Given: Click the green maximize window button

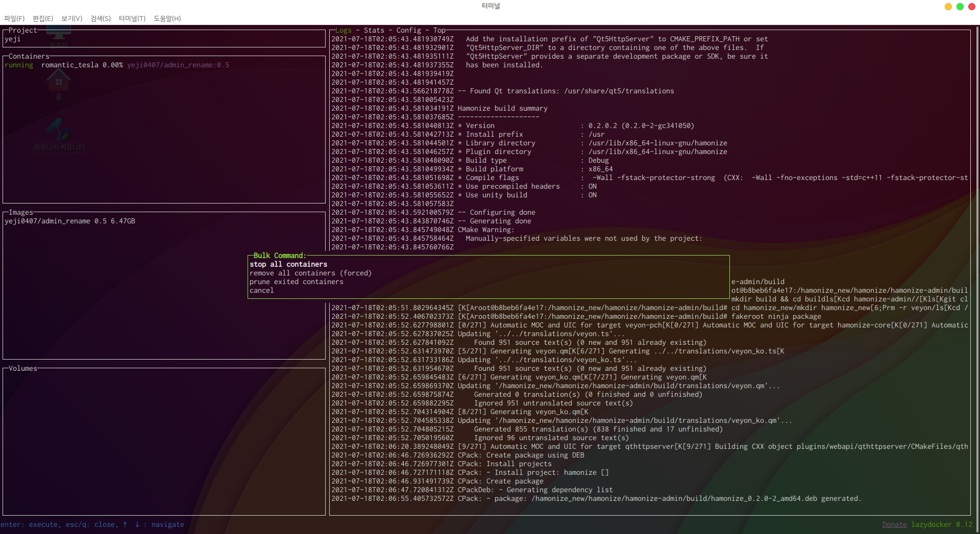Looking at the screenshot, I should pyautogui.click(x=960, y=7).
